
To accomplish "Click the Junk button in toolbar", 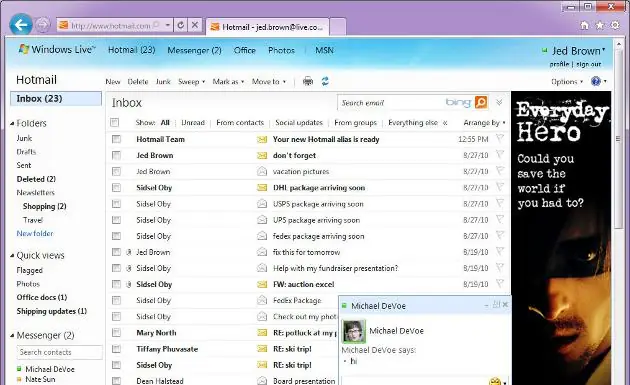I will (163, 82).
